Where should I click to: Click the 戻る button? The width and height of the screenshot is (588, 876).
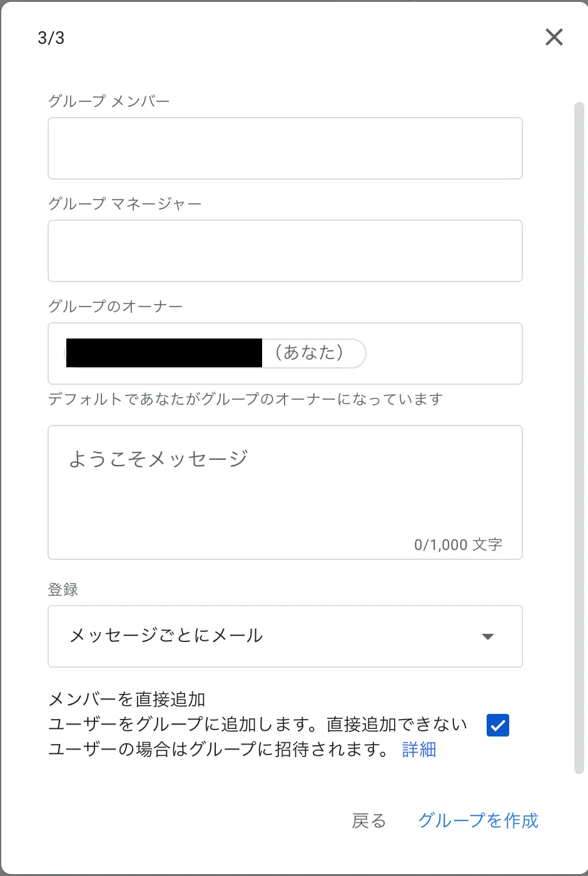[369, 821]
